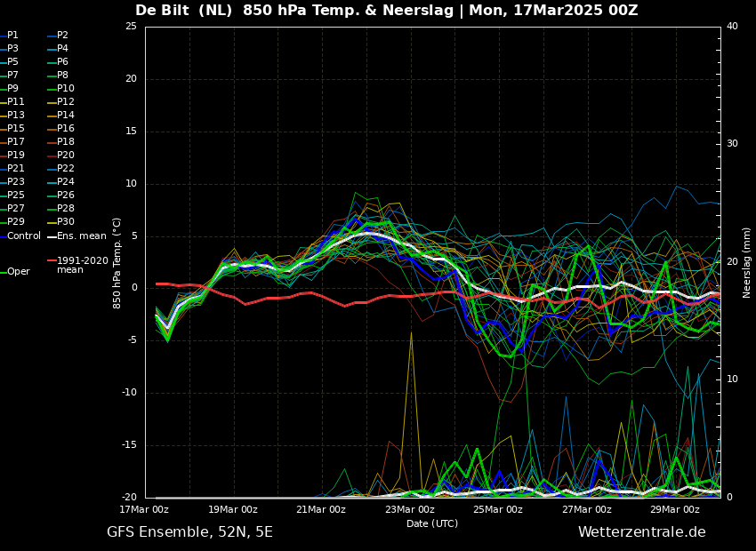This screenshot has height=551, width=756.
Task: Click the 1991-2020 mean legend label
Action: 82,265
